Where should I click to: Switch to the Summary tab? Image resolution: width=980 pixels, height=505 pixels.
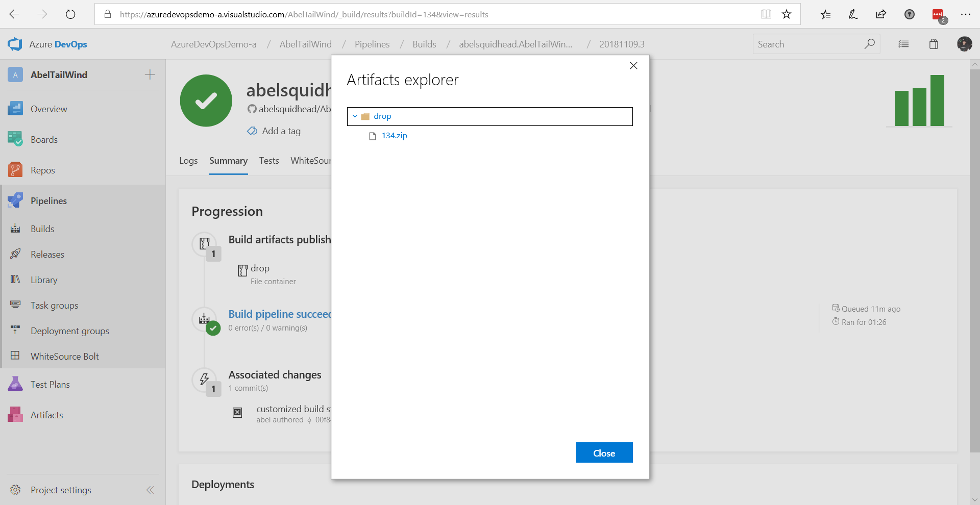point(228,161)
